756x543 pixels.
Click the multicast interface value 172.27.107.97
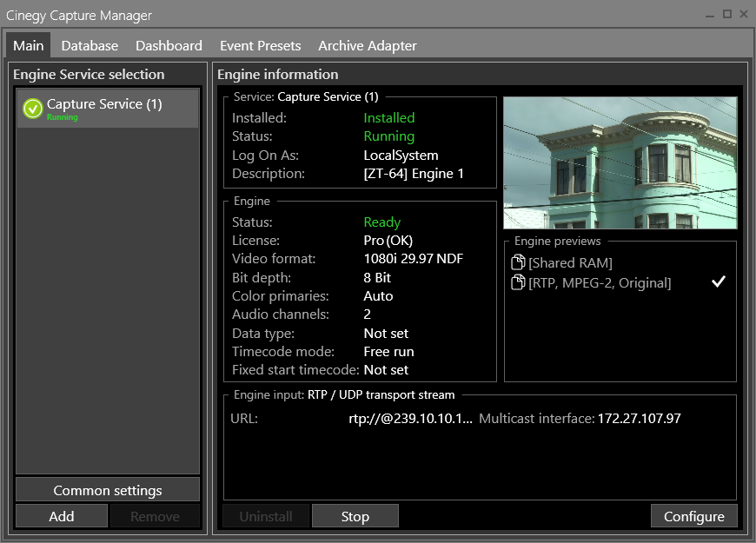coord(640,418)
